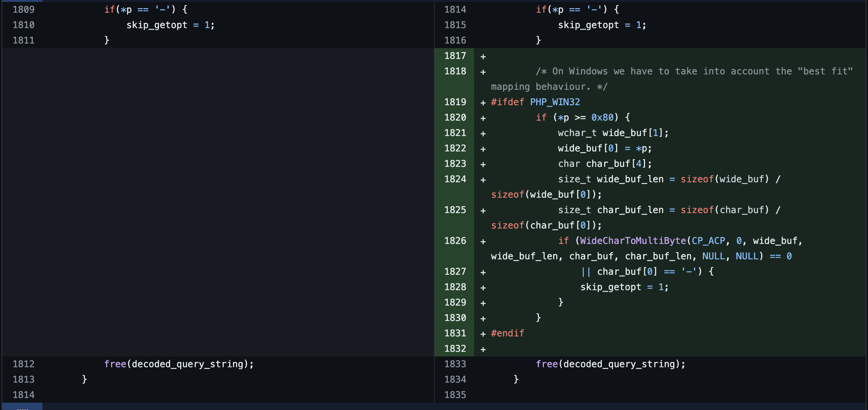Click 'char char_buf[4];' declaration
The width and height of the screenshot is (868, 410).
pos(605,164)
